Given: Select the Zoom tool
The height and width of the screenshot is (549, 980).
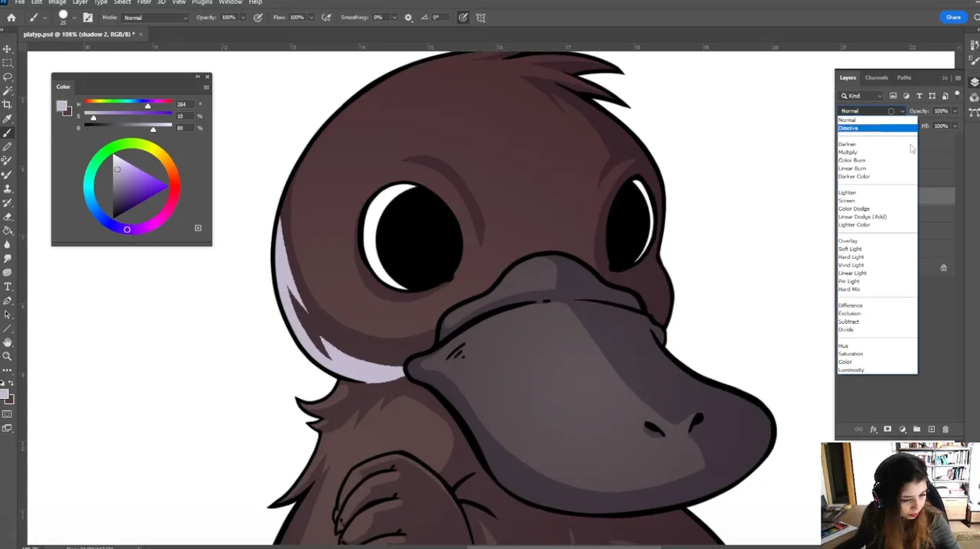Looking at the screenshot, I should coord(8,356).
